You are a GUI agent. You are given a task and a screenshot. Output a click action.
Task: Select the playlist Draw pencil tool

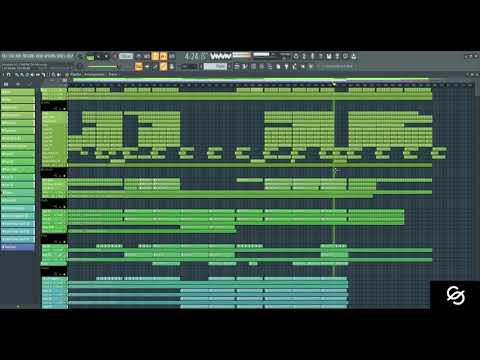click(17, 75)
